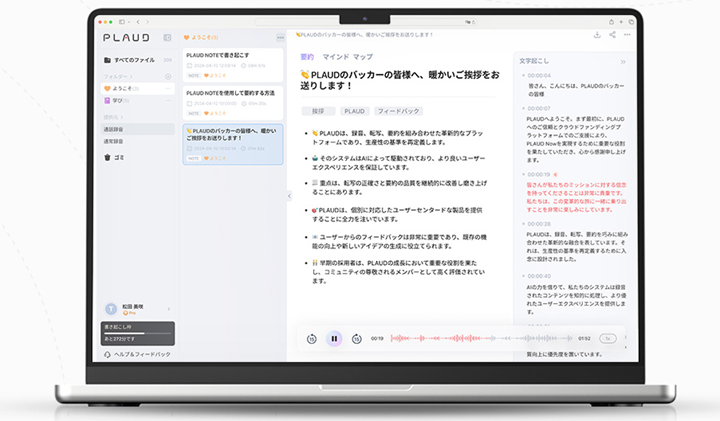
Task: Open note PLAUD NOTEを使用して要約する方法
Action: click(x=233, y=103)
